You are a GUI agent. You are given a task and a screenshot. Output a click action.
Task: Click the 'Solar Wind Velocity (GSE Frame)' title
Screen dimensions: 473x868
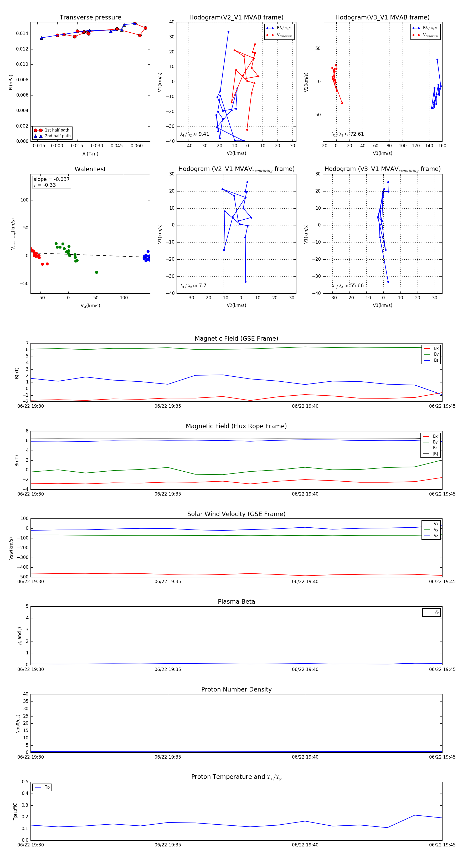coord(236,514)
